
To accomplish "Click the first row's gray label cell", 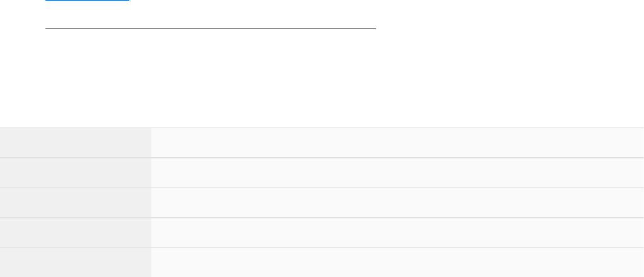I will (x=76, y=143).
